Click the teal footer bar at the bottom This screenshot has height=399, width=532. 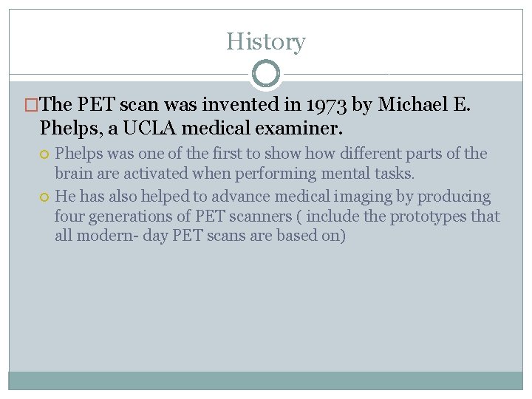click(x=265, y=380)
